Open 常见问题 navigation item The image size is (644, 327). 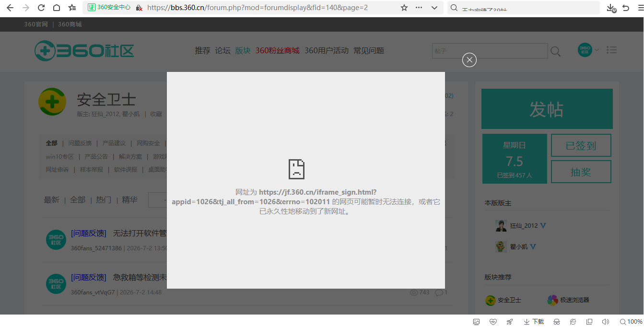pos(369,50)
